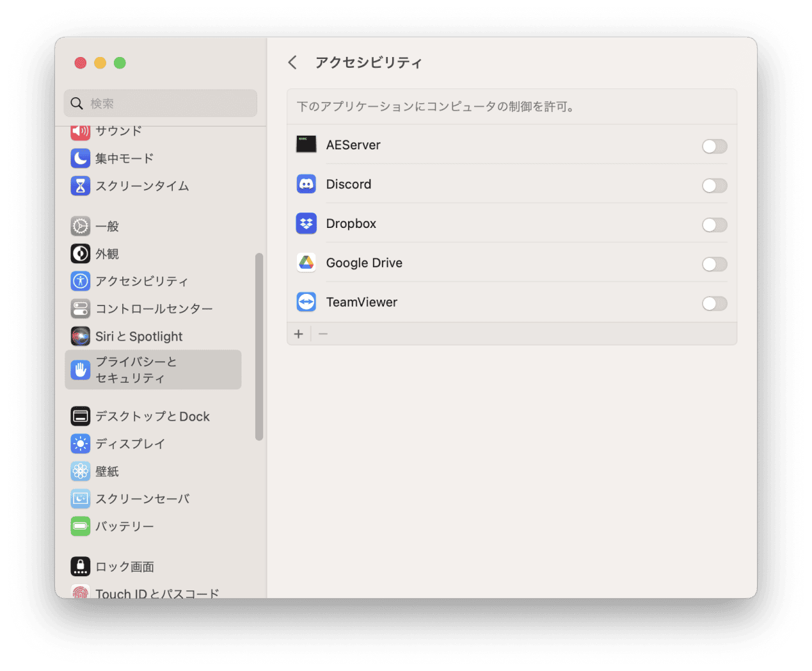Open コントロールセンター in sidebar
This screenshot has height=671, width=812.
pos(154,309)
